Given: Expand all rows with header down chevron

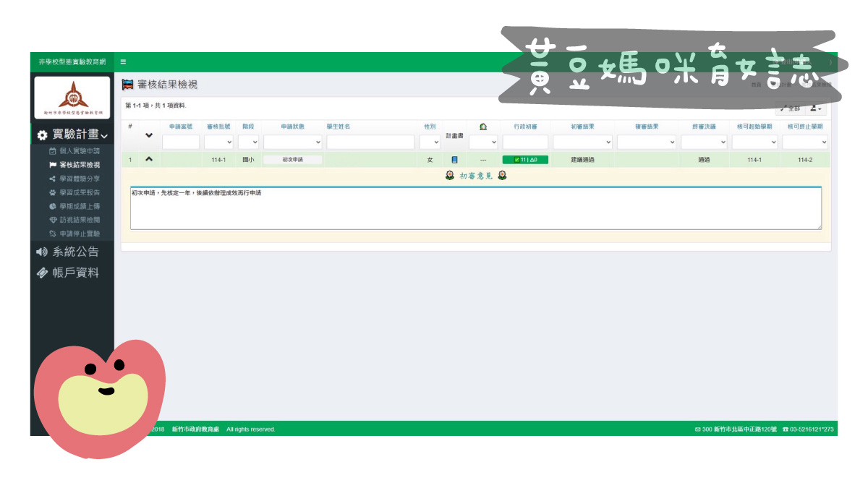Looking at the screenshot, I should (149, 135).
